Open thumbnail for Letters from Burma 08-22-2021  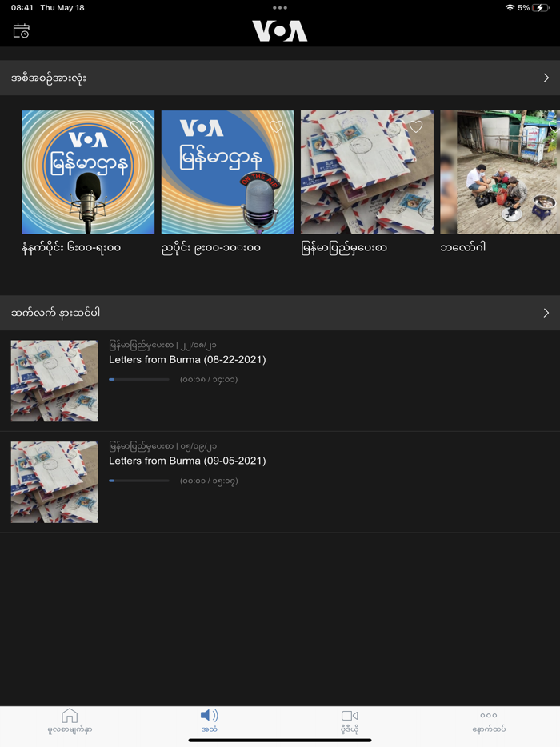coord(55,381)
